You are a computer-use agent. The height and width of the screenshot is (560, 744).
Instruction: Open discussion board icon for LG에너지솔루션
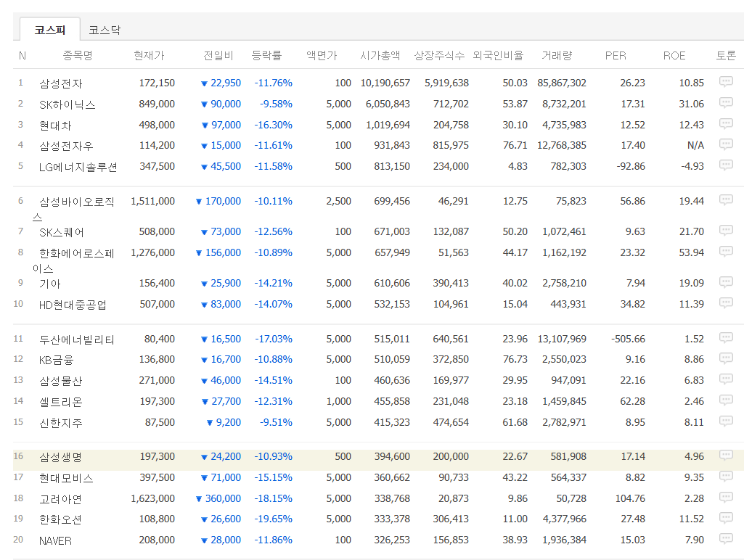[726, 165]
